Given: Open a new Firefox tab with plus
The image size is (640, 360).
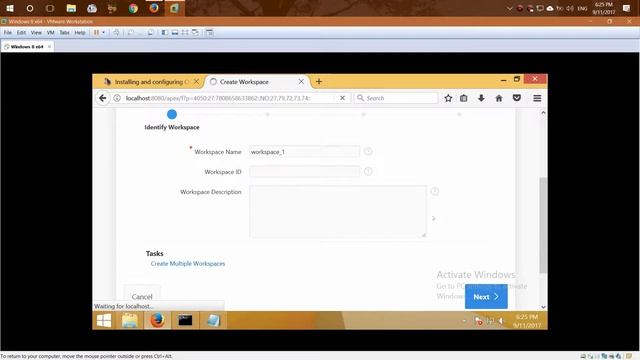Looking at the screenshot, I should (x=319, y=82).
